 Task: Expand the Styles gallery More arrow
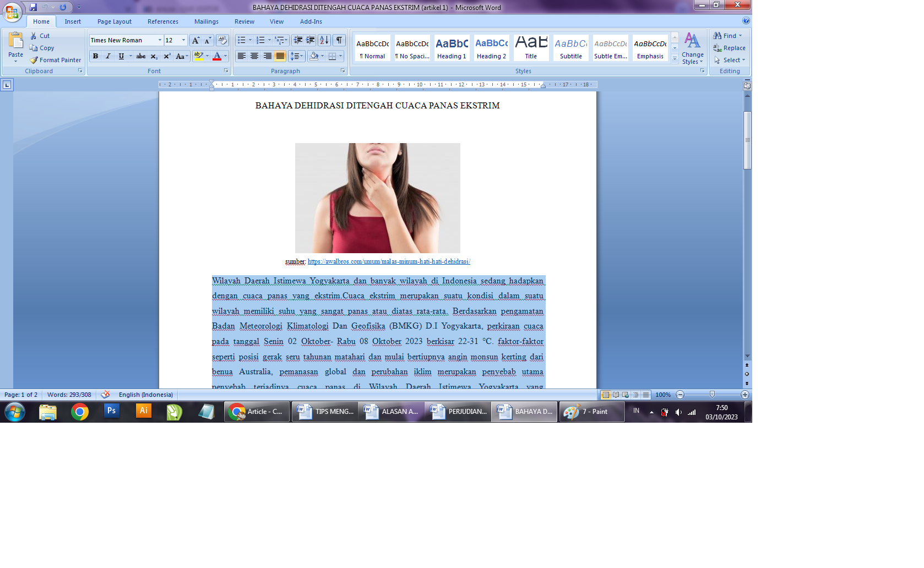(x=675, y=59)
